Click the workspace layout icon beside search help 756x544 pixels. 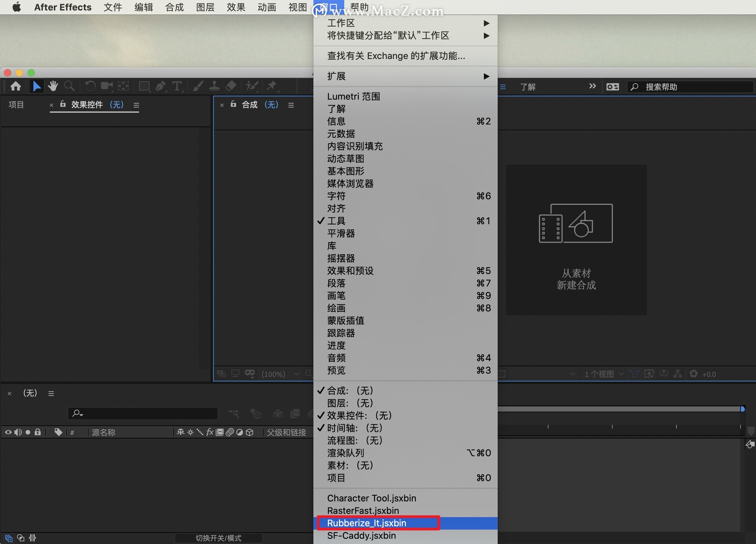click(613, 87)
